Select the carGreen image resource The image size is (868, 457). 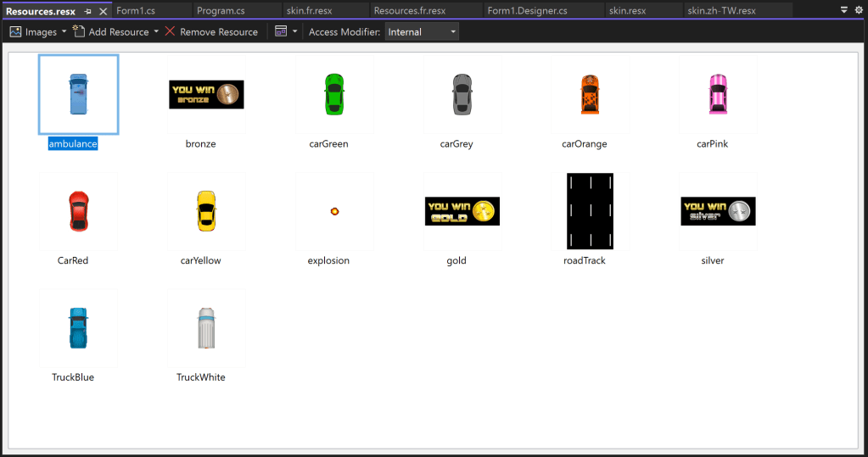(333, 94)
